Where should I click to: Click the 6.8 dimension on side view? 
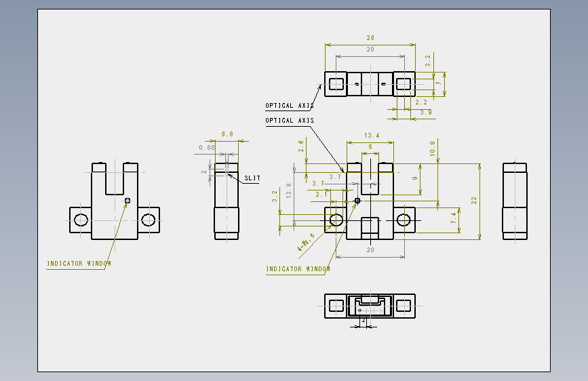click(227, 134)
